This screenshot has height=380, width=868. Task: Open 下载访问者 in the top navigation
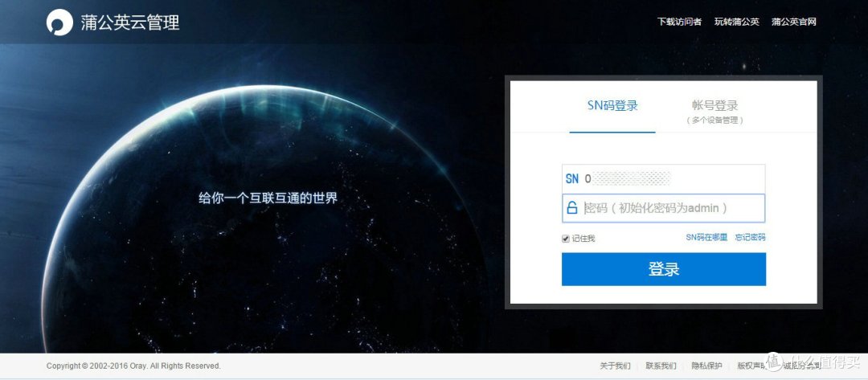(679, 22)
